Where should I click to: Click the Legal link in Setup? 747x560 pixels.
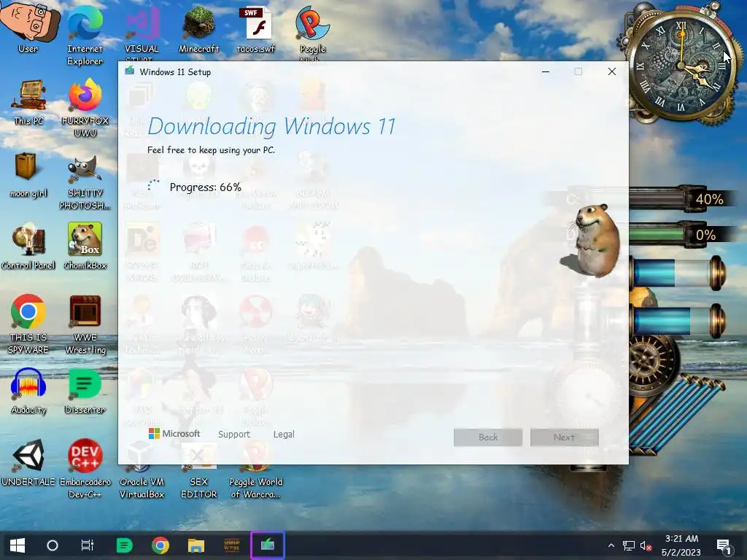point(284,435)
